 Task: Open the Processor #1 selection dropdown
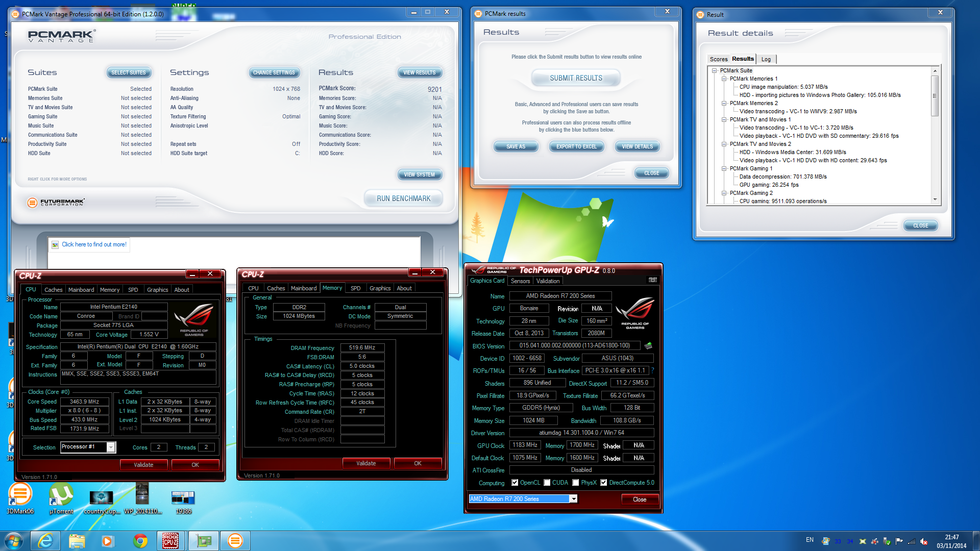pyautogui.click(x=111, y=447)
